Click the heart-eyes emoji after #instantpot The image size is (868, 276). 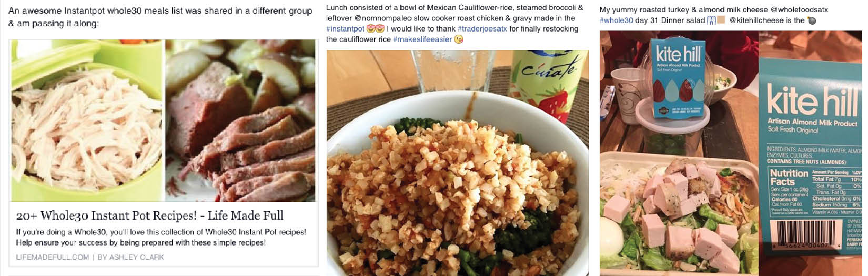pos(376,29)
